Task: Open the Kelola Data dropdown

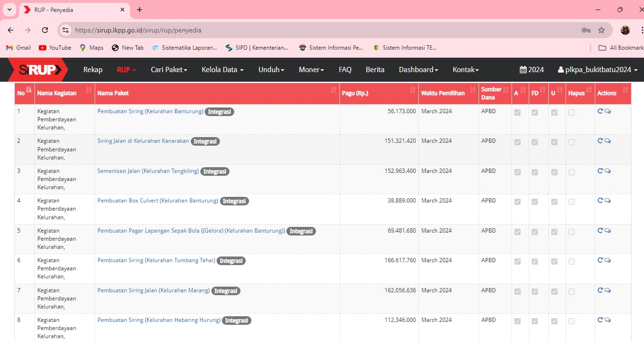Action: pos(222,70)
